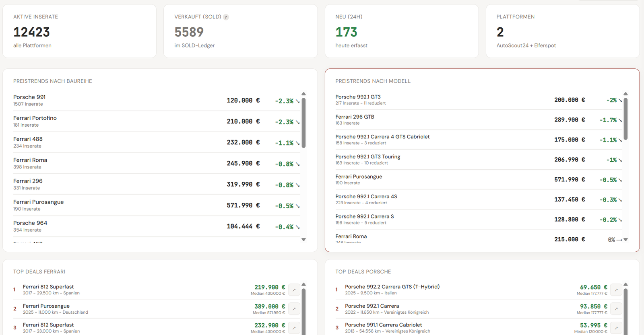Select Porsche 992.1 Carrera 4 GTS Cabriolet
Viewport: 644px width, 335px height.
point(479,140)
